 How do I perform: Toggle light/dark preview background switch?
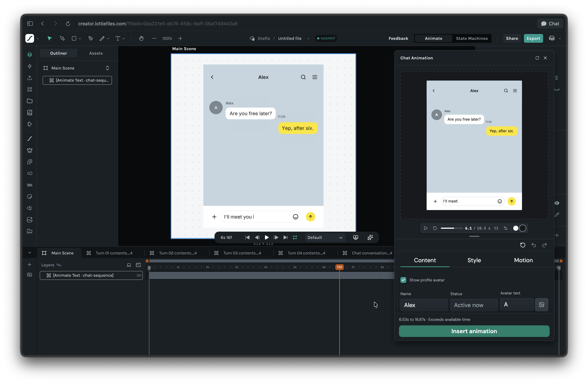pyautogui.click(x=519, y=228)
